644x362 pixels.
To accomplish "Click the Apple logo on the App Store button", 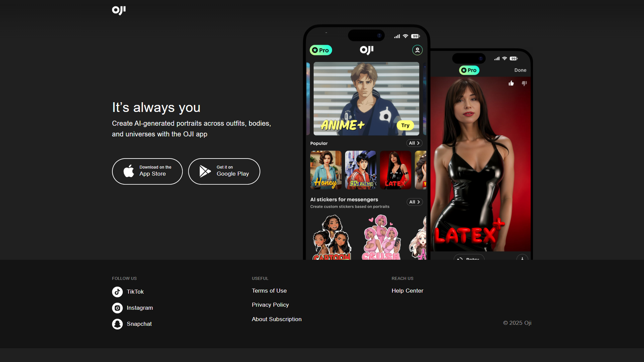I will tap(129, 171).
